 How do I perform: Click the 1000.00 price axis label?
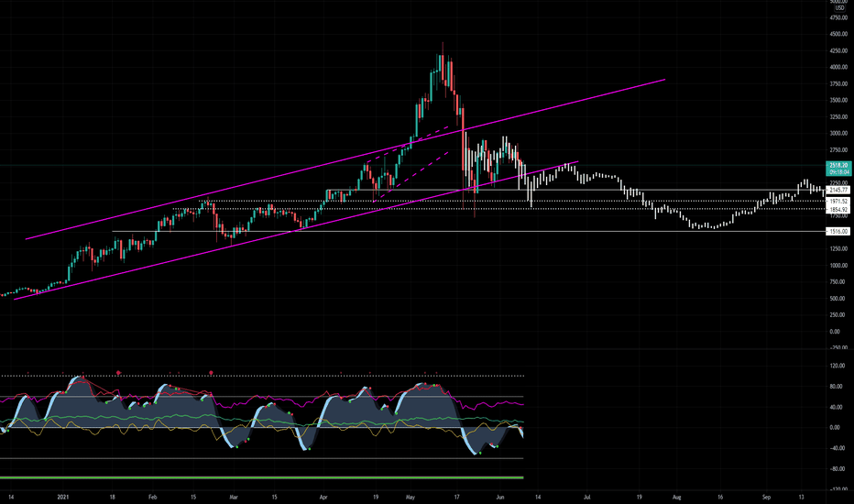[838, 266]
